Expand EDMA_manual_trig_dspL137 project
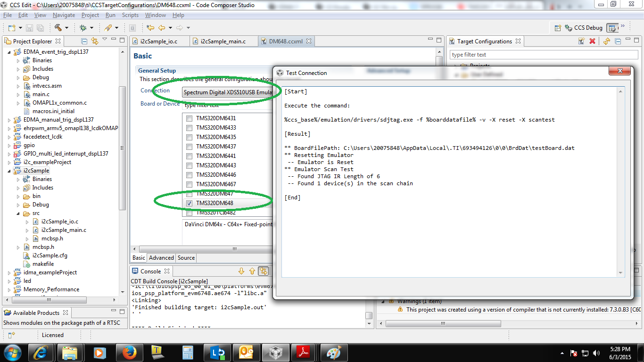 9,120
